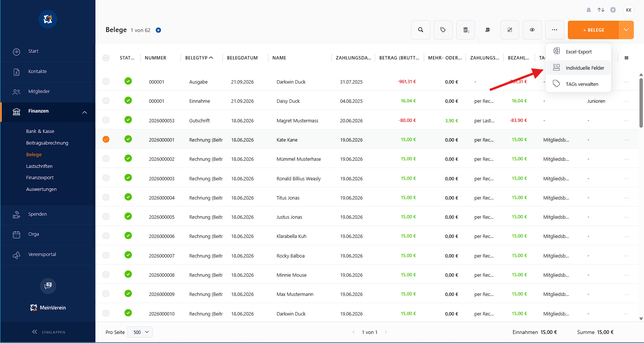The width and height of the screenshot is (644, 343).
Task: Open the Pro Seite 500 dropdown
Action: [140, 332]
